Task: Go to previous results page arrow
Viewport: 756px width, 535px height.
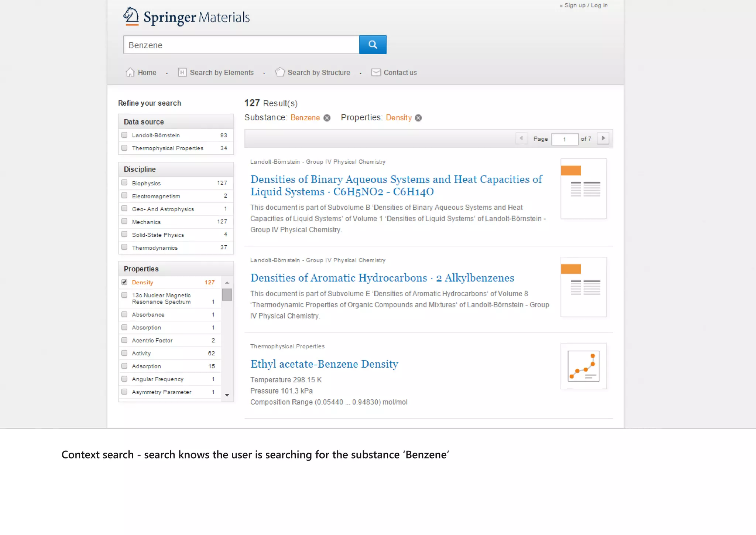Action: (x=521, y=139)
